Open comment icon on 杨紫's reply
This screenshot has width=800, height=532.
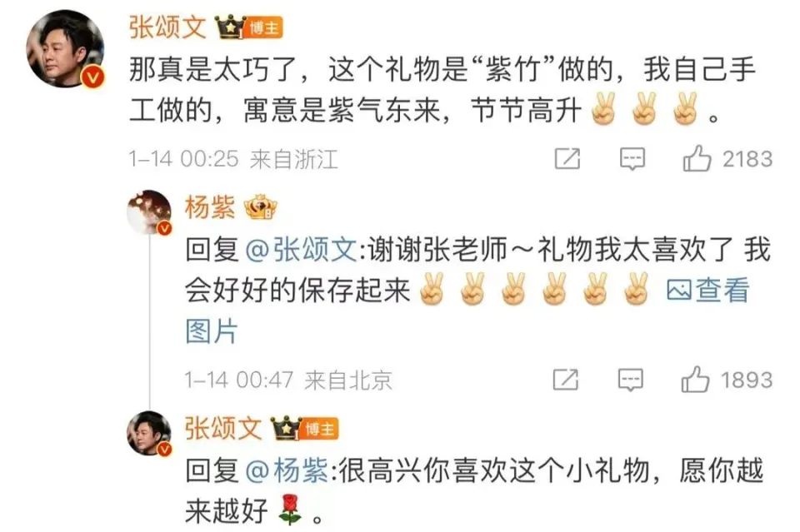631,380
